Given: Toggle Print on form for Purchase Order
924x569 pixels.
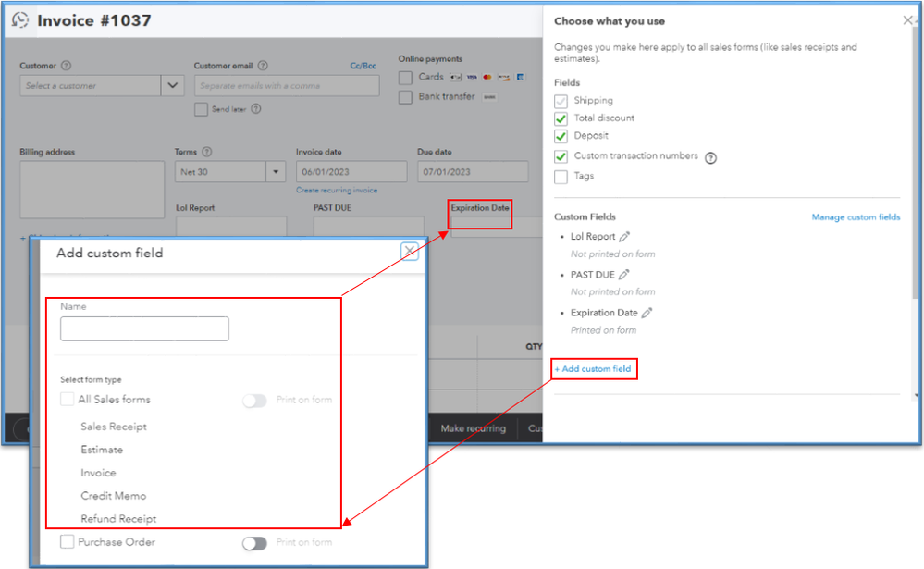Looking at the screenshot, I should (x=254, y=543).
